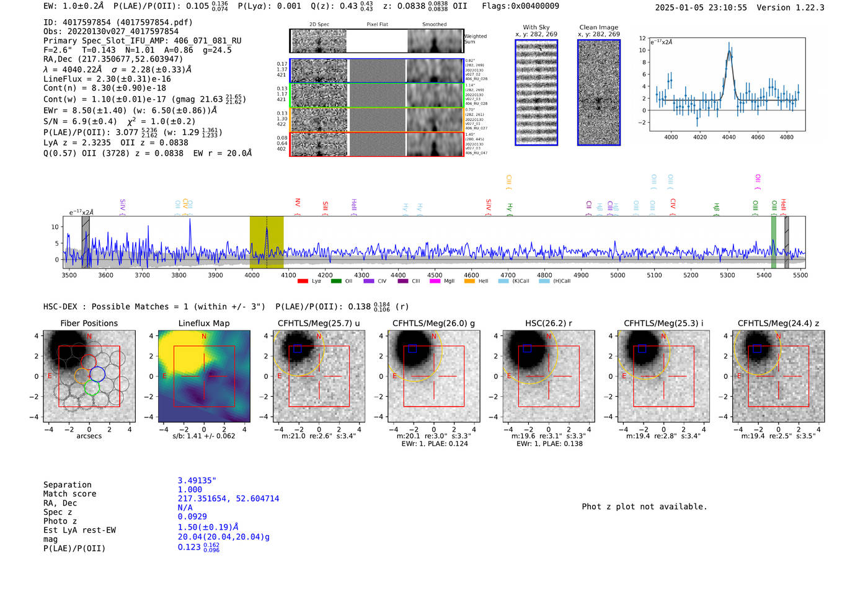Viewport: 868px width, 591px height.
Task: Click the NV line label above spectrum
Action: tap(298, 207)
